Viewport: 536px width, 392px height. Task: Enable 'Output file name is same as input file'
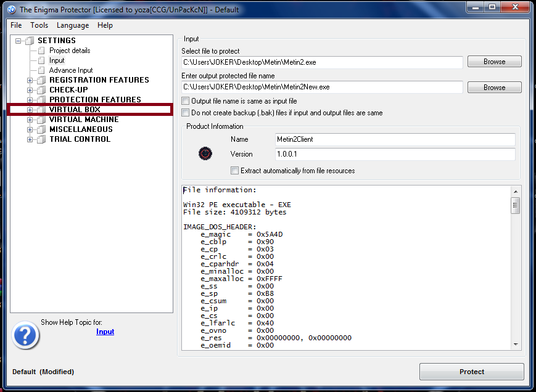[185, 101]
